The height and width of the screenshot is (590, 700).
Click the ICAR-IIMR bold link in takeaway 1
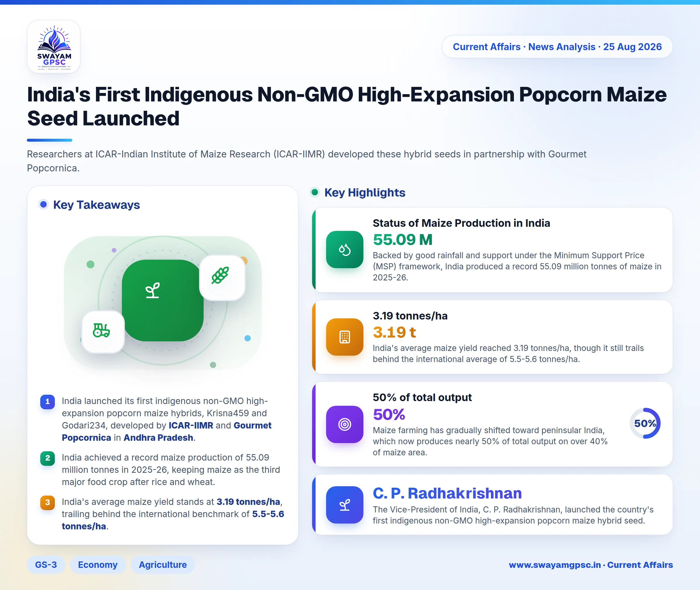(x=191, y=425)
